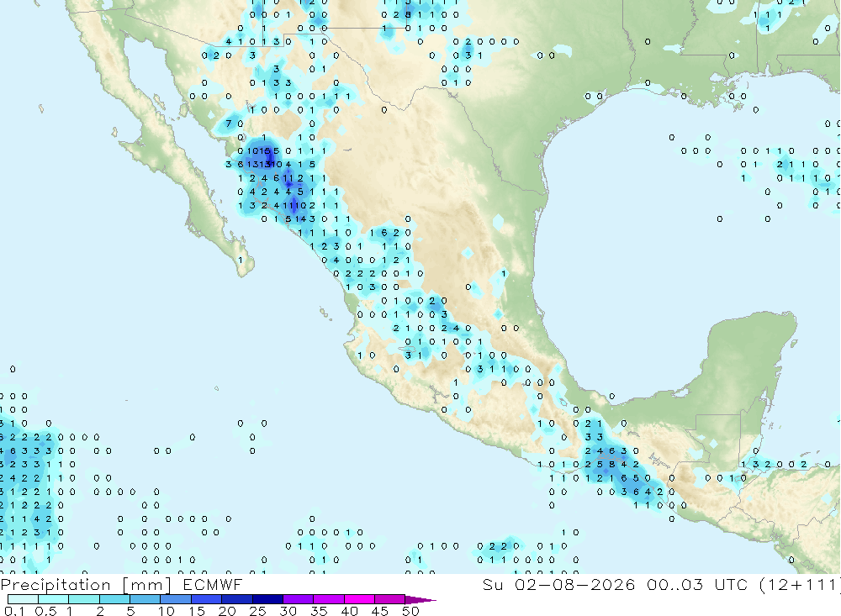Click the 15–20 mm legend color swatch
Screen dimensions: 841x616
[x=207, y=599]
